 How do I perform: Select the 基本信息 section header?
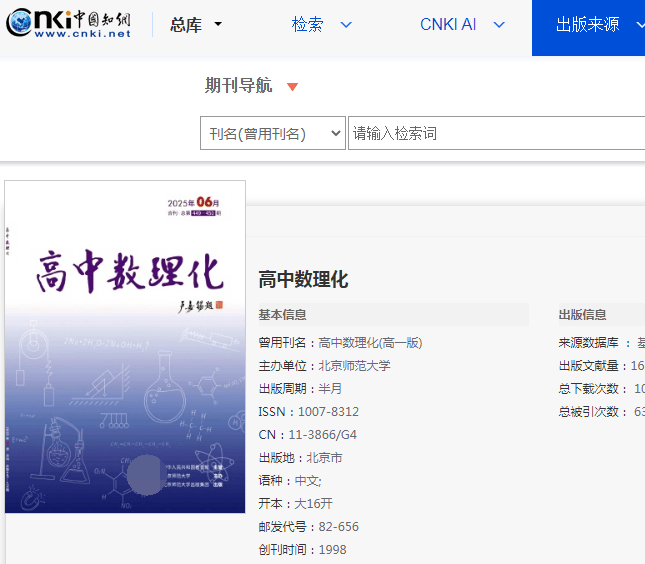283,315
